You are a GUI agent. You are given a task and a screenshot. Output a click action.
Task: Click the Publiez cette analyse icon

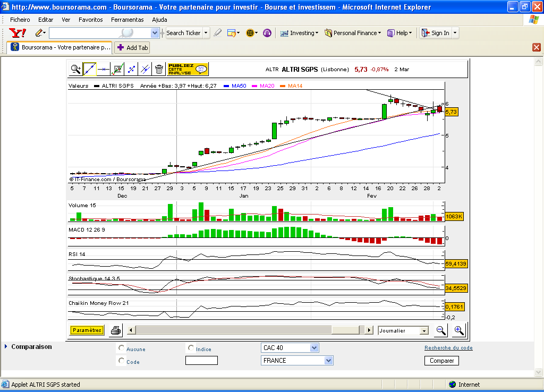(x=188, y=69)
